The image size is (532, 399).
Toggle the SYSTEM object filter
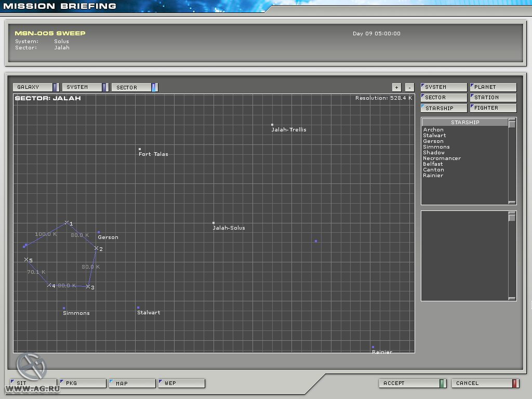pos(444,87)
